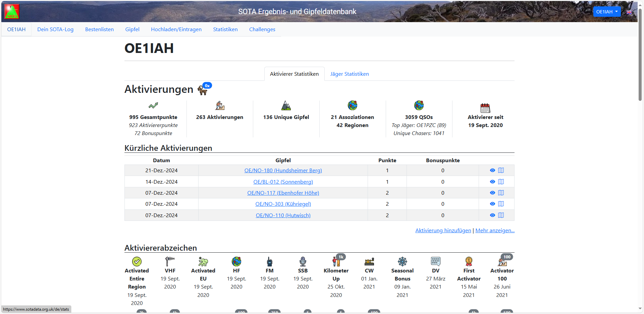This screenshot has width=644, height=314.
Task: Click the Kilometer Up badge icon
Action: [x=336, y=261]
